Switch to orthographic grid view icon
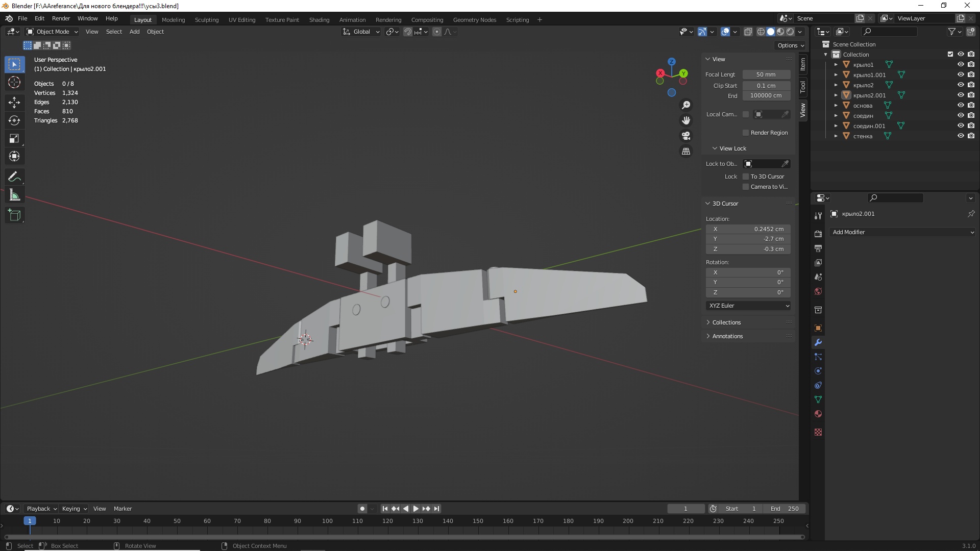Viewport: 980px width, 551px height. point(686,152)
